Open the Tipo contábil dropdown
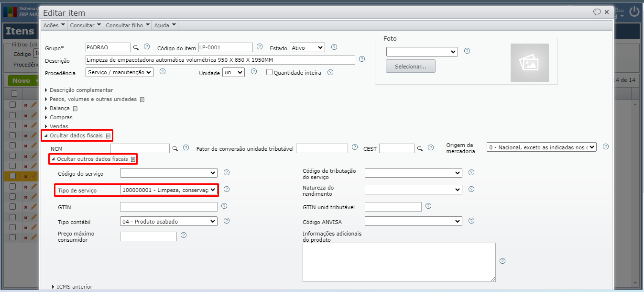This screenshot has height=292, width=644. [x=168, y=221]
